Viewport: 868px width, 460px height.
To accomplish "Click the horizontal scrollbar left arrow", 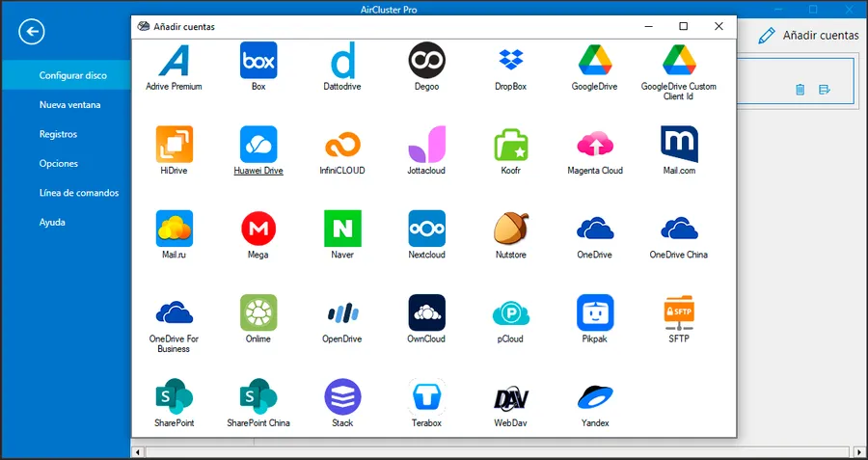I will pyautogui.click(x=138, y=452).
